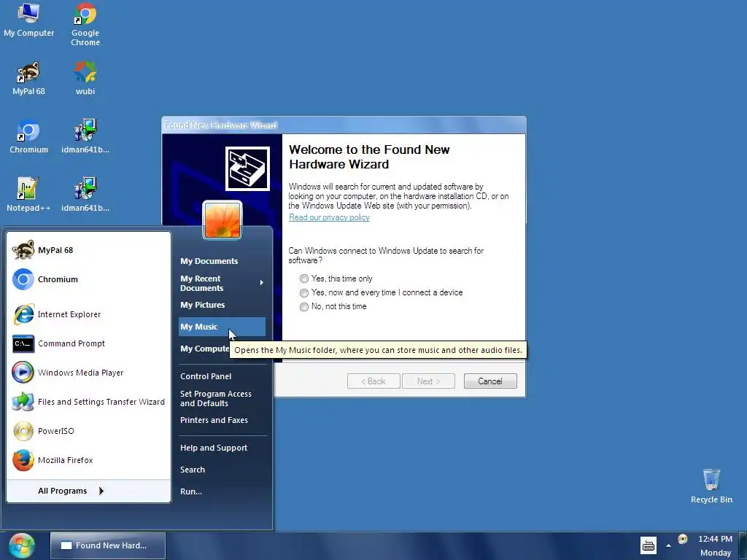Select the Recycle Bin icon
The image size is (747, 560).
coord(711,486)
